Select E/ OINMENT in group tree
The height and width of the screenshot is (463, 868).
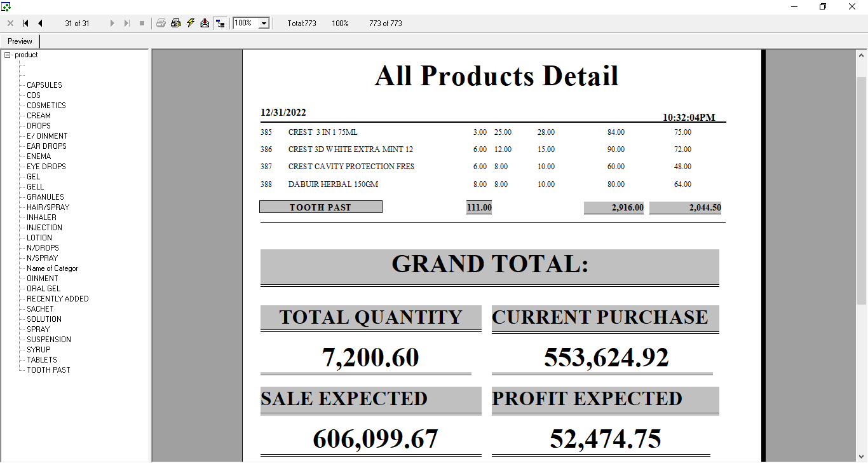pyautogui.click(x=47, y=136)
